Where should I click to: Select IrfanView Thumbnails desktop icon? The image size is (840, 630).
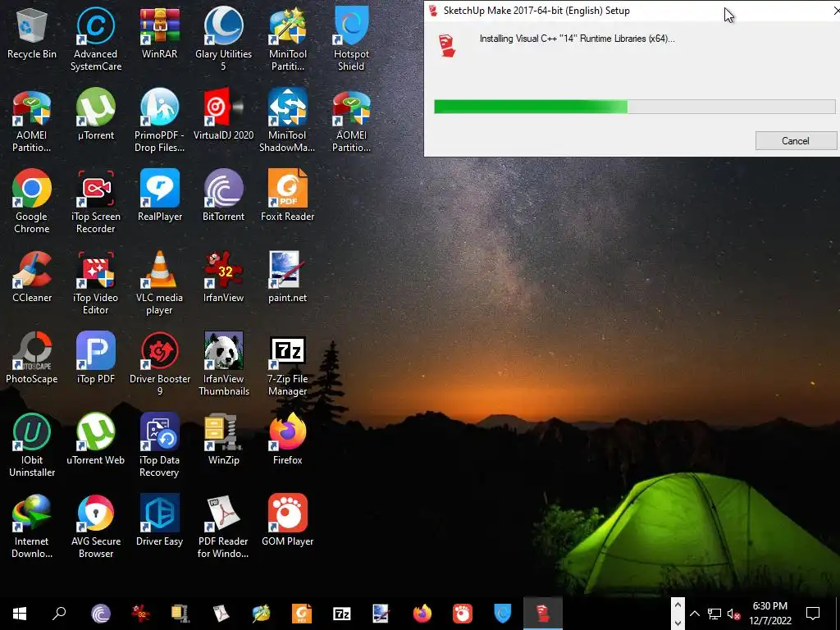click(x=223, y=364)
